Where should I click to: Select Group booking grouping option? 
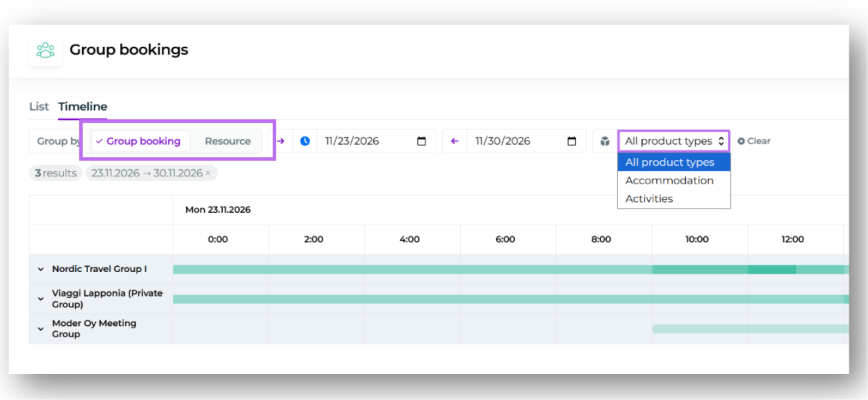pos(140,141)
